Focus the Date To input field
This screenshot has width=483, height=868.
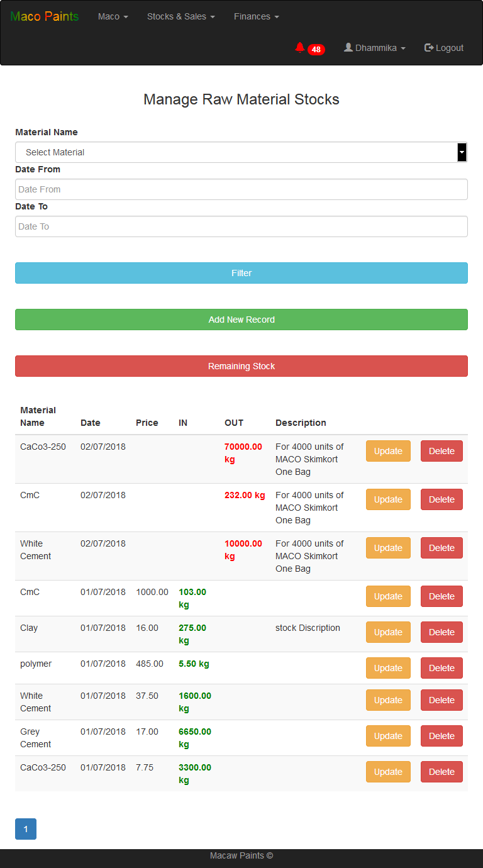(x=241, y=226)
